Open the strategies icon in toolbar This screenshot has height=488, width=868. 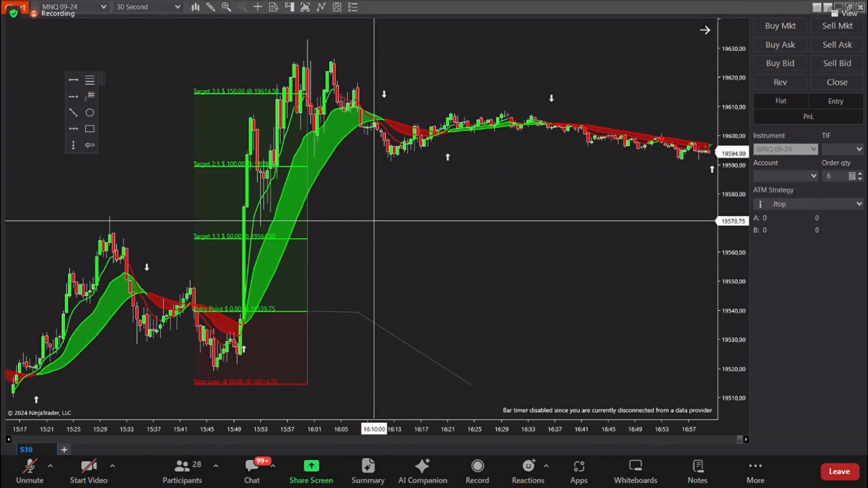tap(337, 7)
